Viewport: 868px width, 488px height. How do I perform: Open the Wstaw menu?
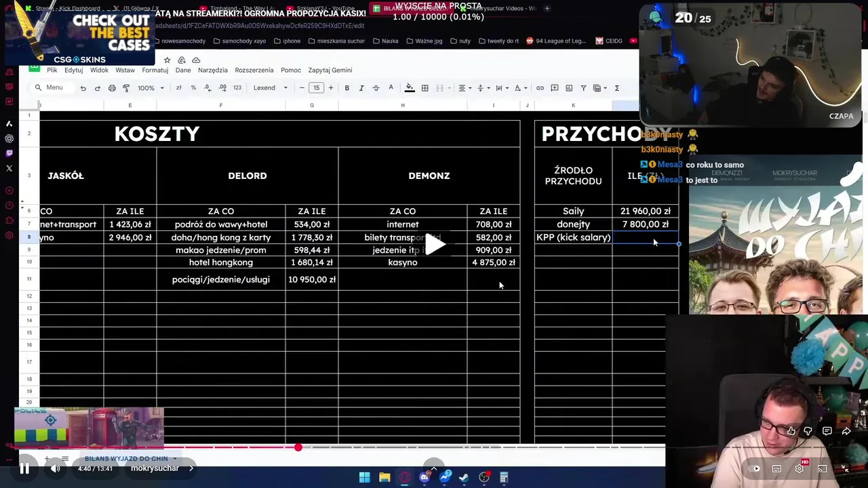pos(125,70)
